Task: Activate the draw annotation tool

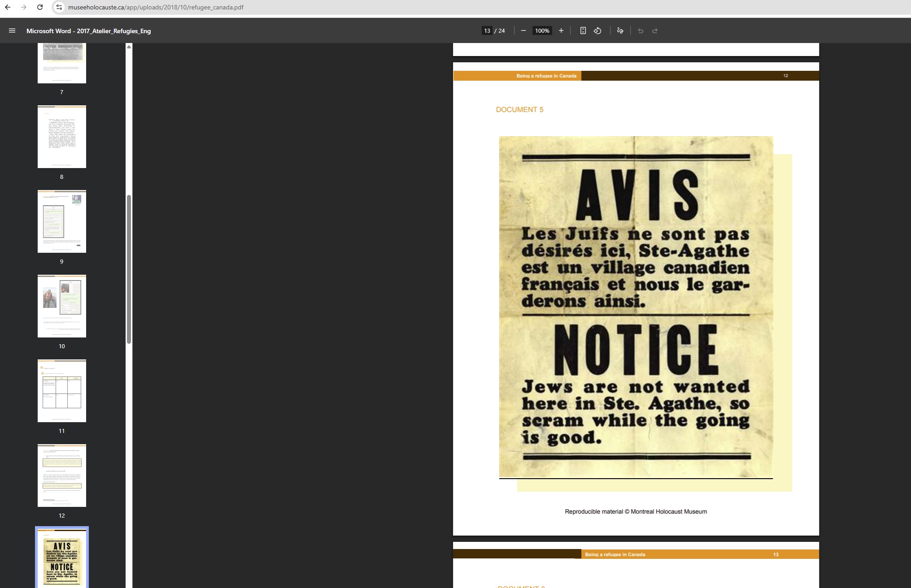Action: pos(620,31)
